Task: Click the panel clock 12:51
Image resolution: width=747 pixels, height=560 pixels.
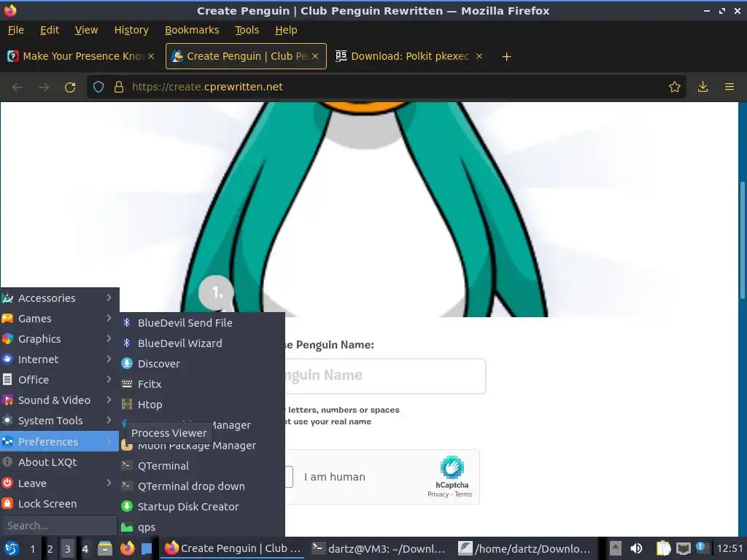Action: 729,548
